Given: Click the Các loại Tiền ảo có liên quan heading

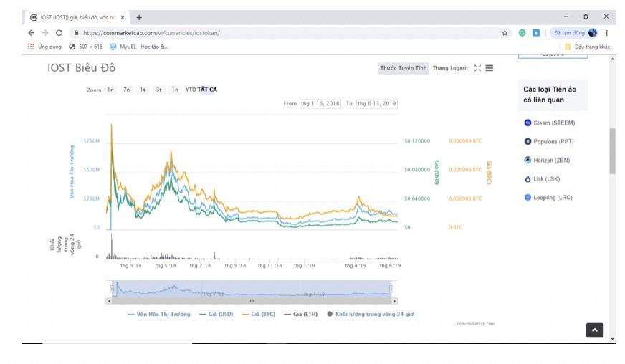Looking at the screenshot, I should [x=550, y=95].
